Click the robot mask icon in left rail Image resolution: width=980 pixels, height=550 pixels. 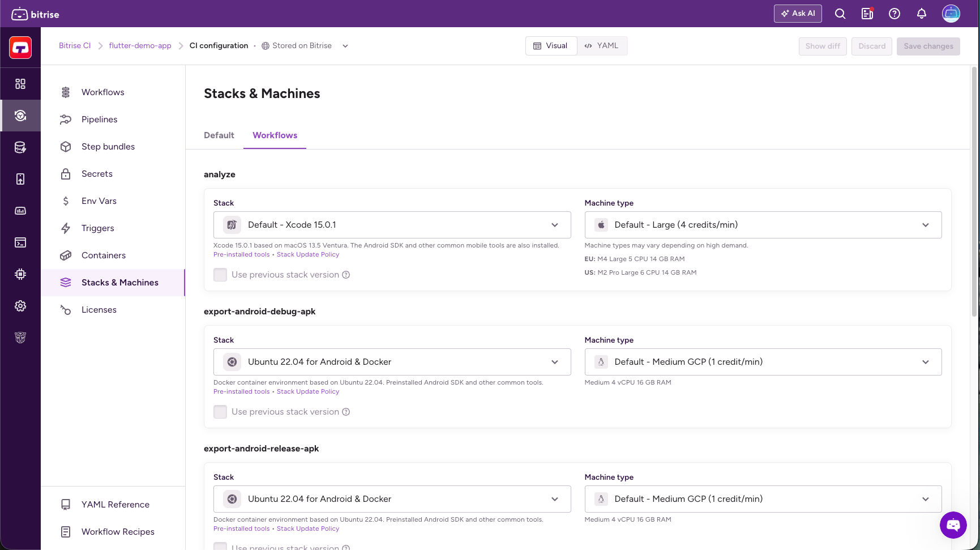(x=20, y=338)
